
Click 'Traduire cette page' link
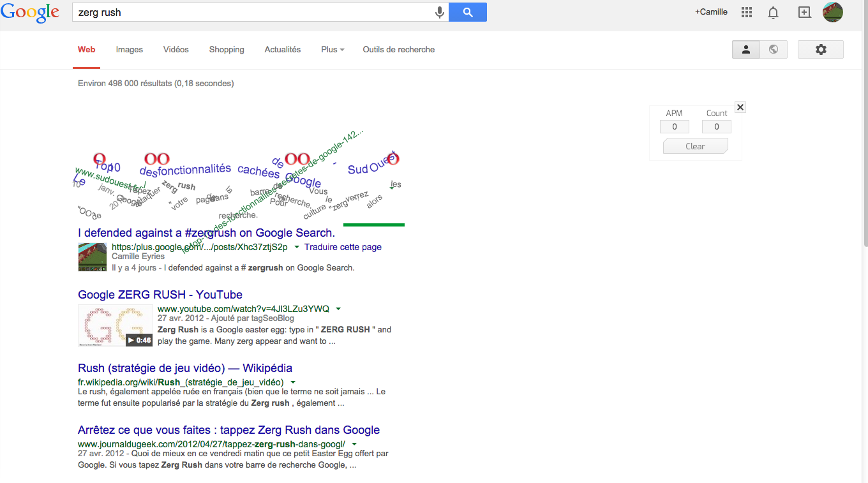pyautogui.click(x=343, y=247)
